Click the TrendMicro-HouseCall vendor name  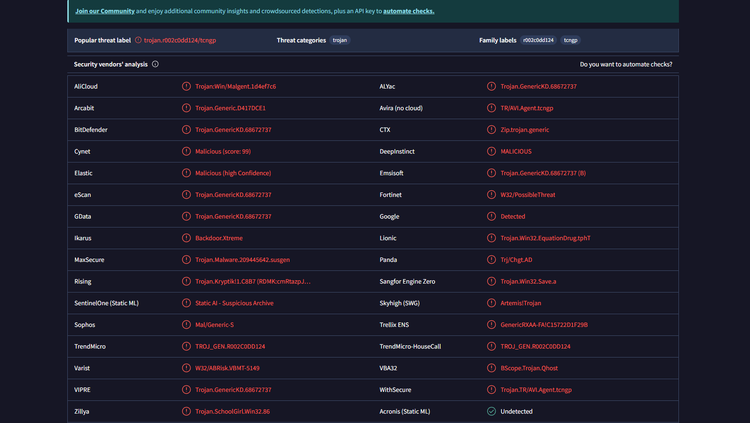click(410, 346)
